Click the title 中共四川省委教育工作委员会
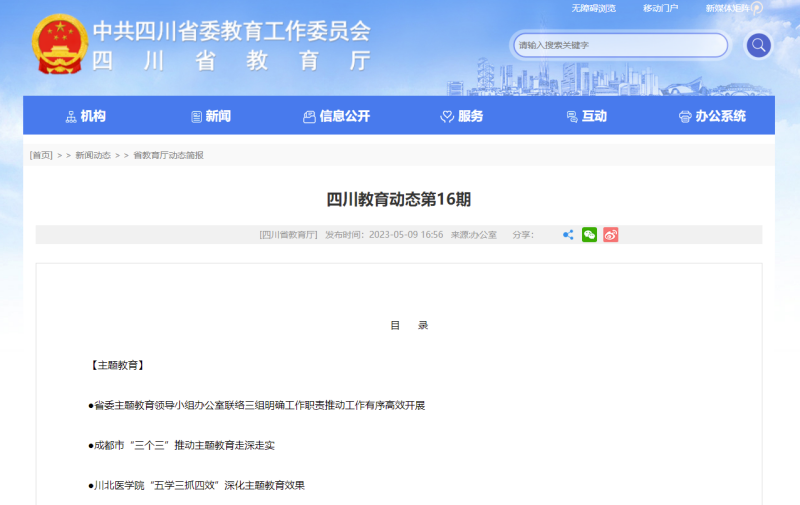Image resolution: width=800 pixels, height=505 pixels. click(232, 31)
